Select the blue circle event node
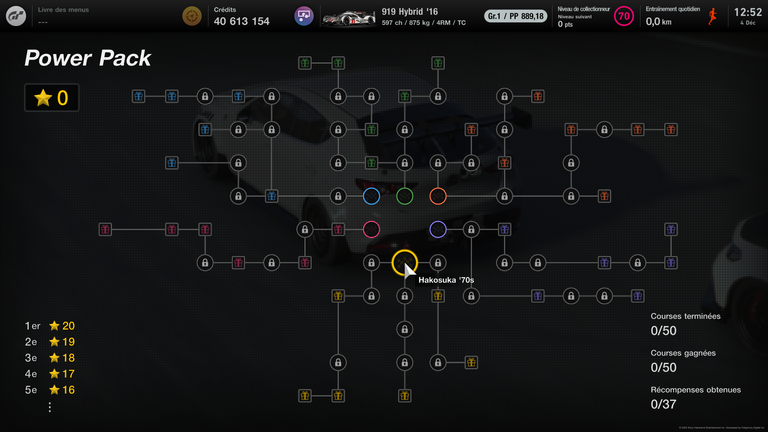 coord(371,196)
